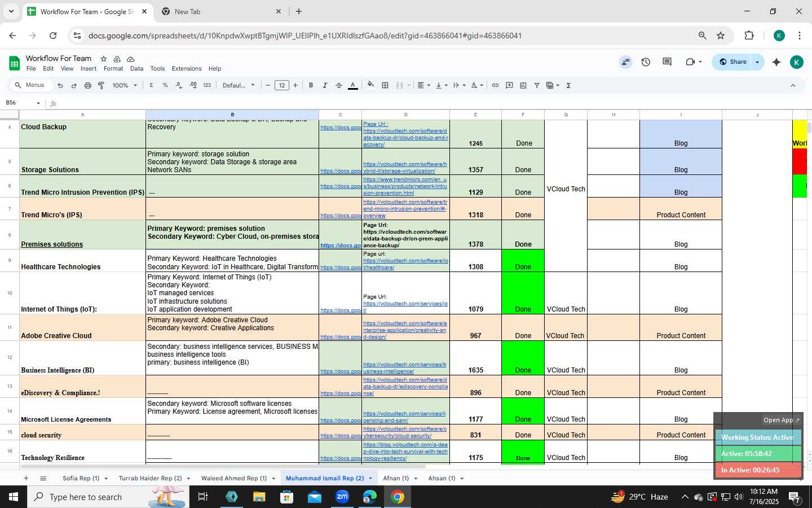Screen dimensions: 812x508
Task: Click the move to folder icon
Action: [117, 59]
